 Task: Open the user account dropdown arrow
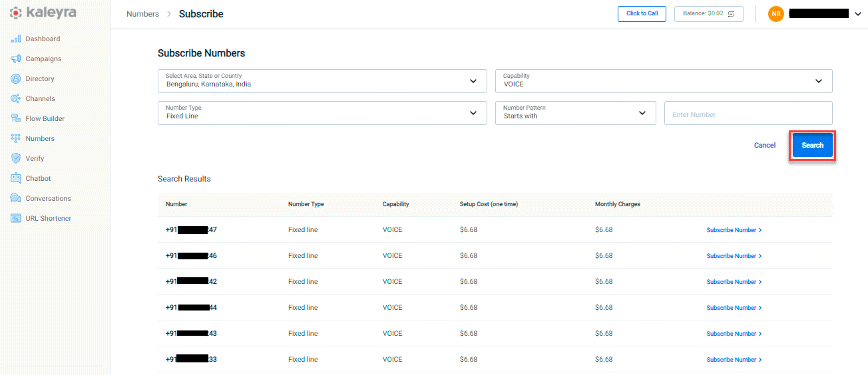(x=857, y=14)
